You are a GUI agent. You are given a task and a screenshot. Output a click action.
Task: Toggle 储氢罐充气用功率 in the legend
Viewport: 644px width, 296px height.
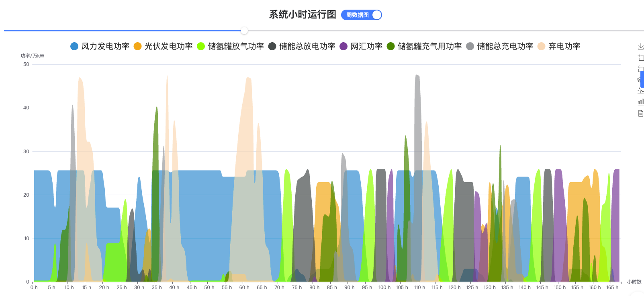tap(424, 46)
